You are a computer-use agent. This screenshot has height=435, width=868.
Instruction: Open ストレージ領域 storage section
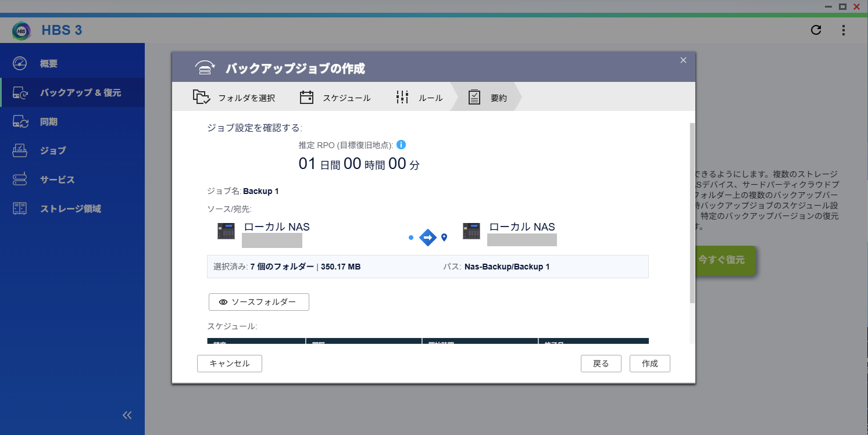pos(70,208)
